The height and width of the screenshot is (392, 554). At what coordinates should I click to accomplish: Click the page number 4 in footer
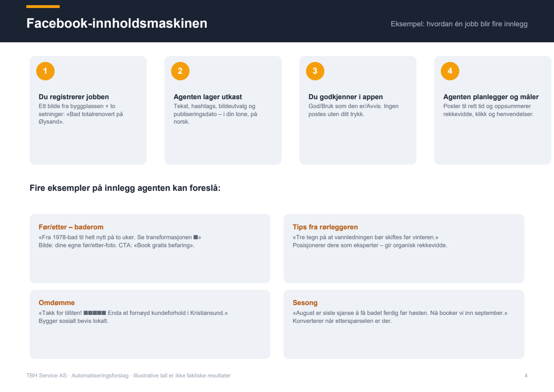click(x=526, y=376)
